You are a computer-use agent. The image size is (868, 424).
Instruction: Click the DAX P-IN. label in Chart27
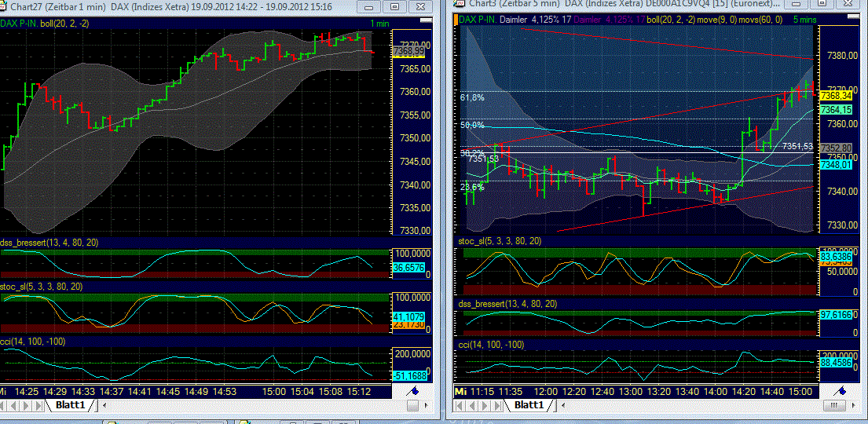(x=19, y=24)
